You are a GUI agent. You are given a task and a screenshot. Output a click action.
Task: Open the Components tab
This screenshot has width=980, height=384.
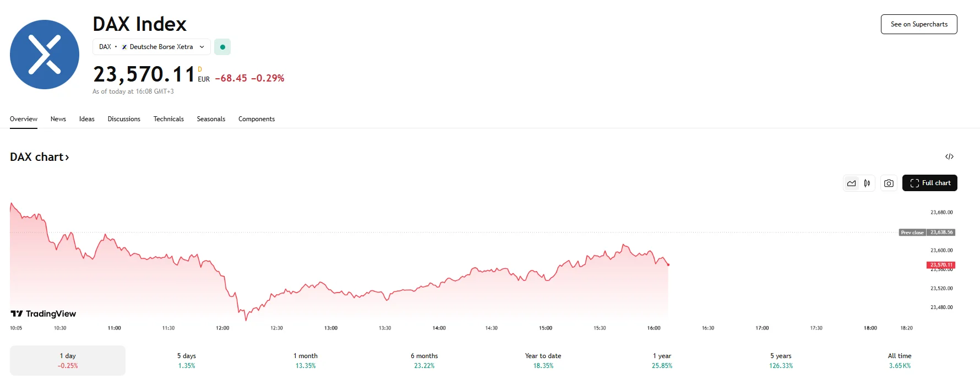[x=257, y=119]
